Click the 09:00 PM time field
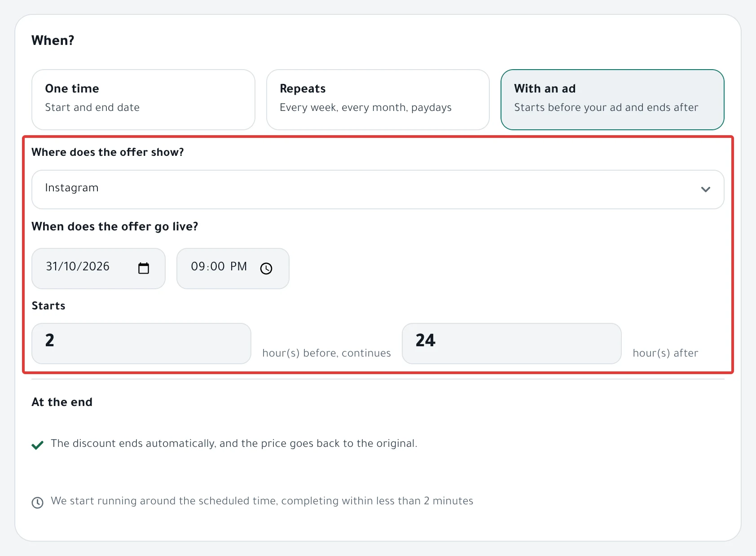The width and height of the screenshot is (756, 556). 233,269
